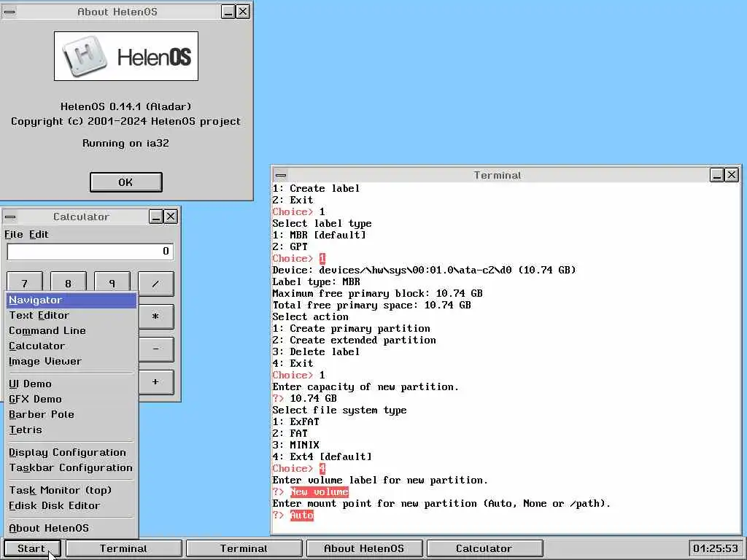Open About HelenOS window system menu
The image size is (747, 560).
tap(9, 12)
